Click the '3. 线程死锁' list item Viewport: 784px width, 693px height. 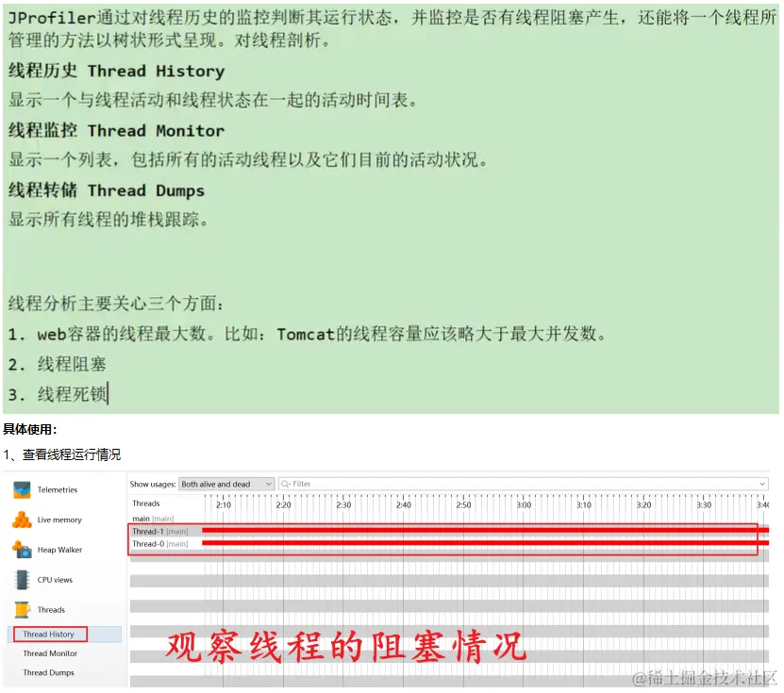pos(58,394)
